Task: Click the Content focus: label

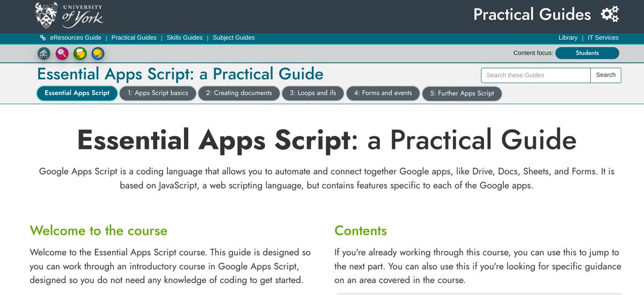Action: click(x=533, y=53)
